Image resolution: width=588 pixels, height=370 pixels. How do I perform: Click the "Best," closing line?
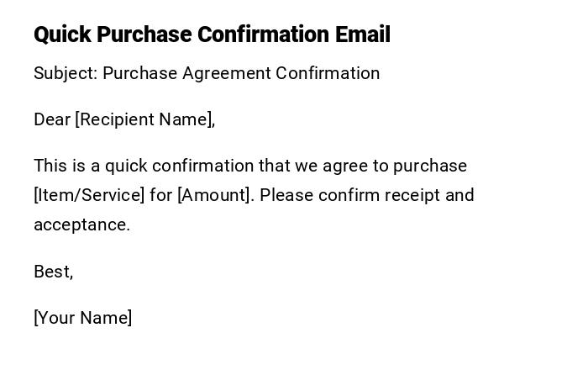[x=54, y=272]
